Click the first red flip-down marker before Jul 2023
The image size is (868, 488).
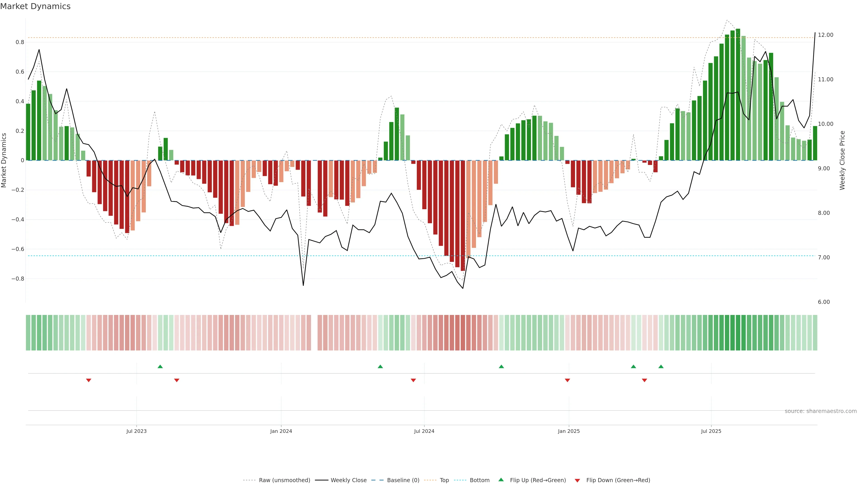89,380
